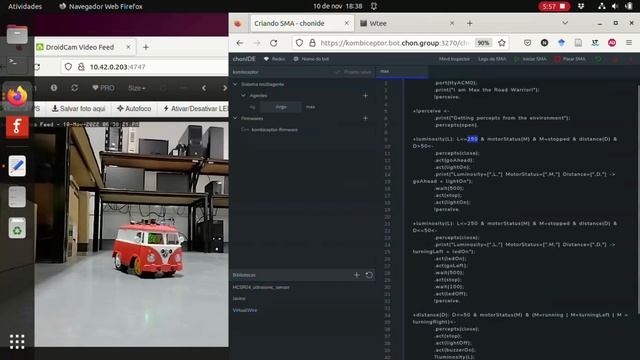Screen dimensions: 640x360
Task: Add a library in Bibliotecas panel
Action: point(356,275)
